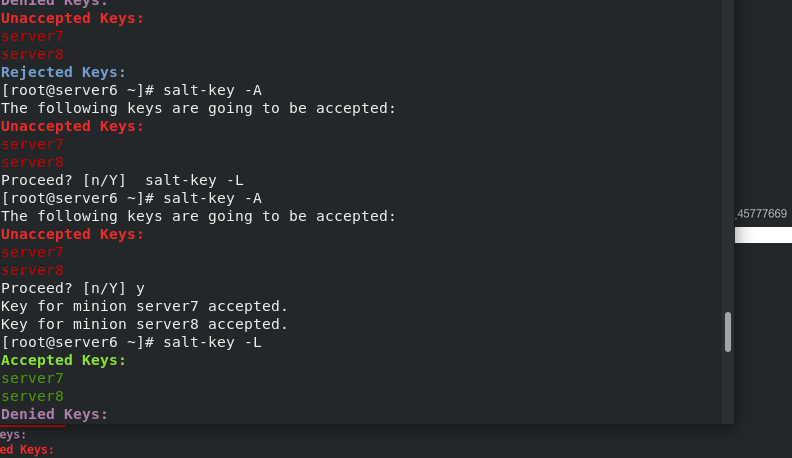Click salt-key -A prompt below the unanswered Proceed line
This screenshot has height=458, width=792.
click(x=131, y=198)
